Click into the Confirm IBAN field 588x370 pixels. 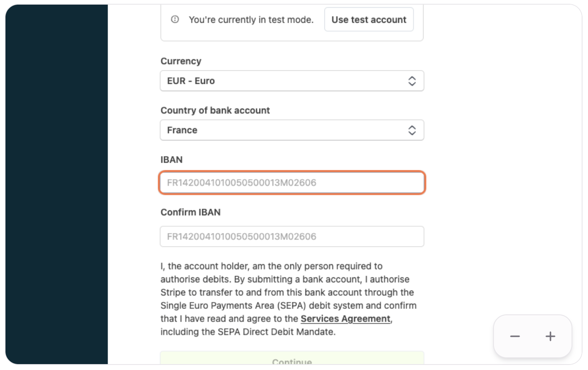click(292, 236)
